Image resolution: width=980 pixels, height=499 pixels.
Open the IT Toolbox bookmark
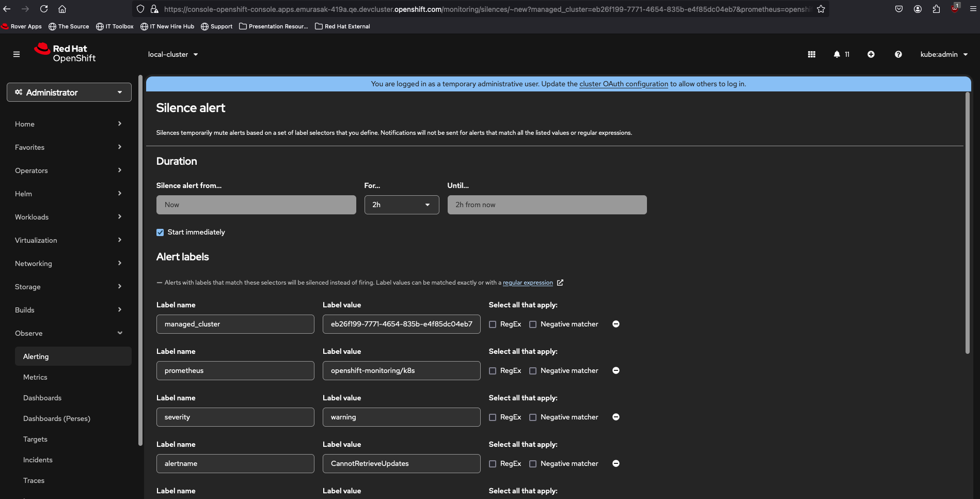tap(115, 26)
